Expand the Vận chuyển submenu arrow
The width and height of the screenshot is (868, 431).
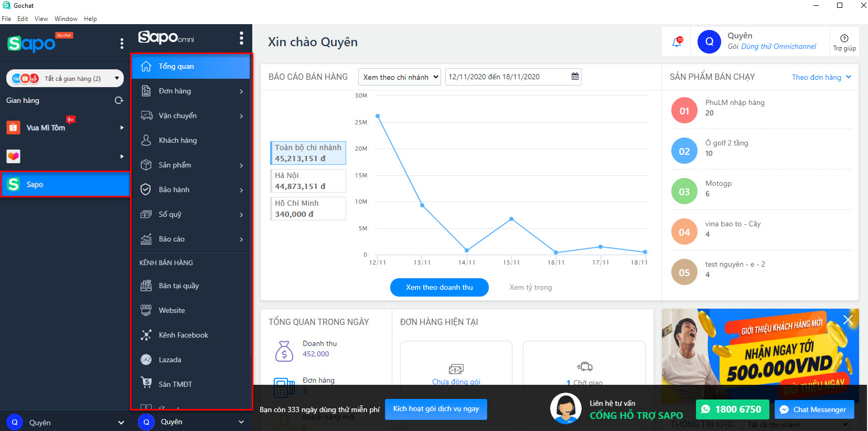[x=241, y=116]
